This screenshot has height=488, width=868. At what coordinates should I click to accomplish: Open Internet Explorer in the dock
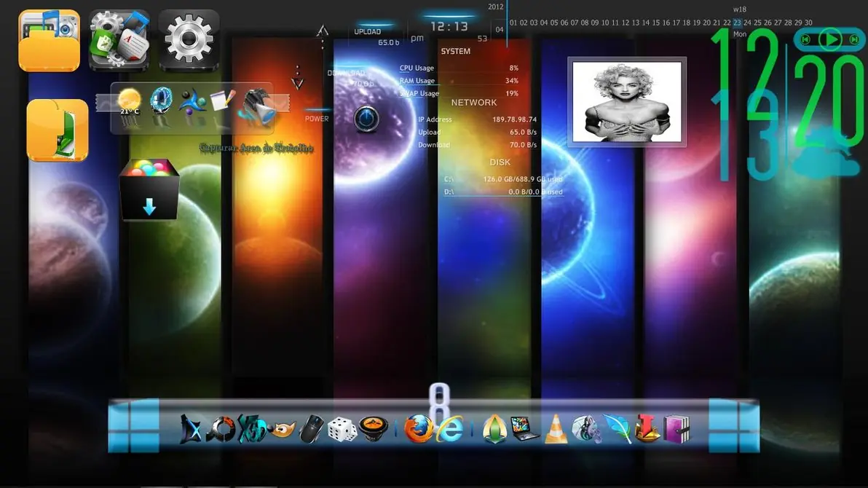(450, 428)
